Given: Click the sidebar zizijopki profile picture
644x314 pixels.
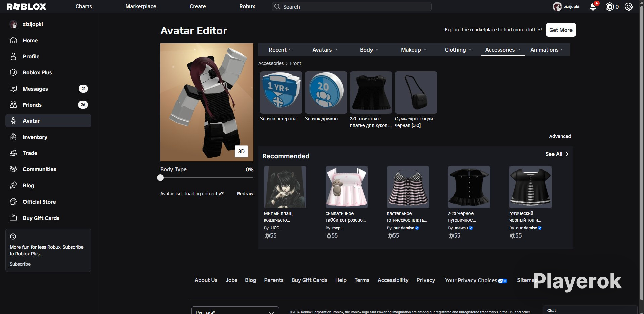Looking at the screenshot, I should (x=13, y=24).
